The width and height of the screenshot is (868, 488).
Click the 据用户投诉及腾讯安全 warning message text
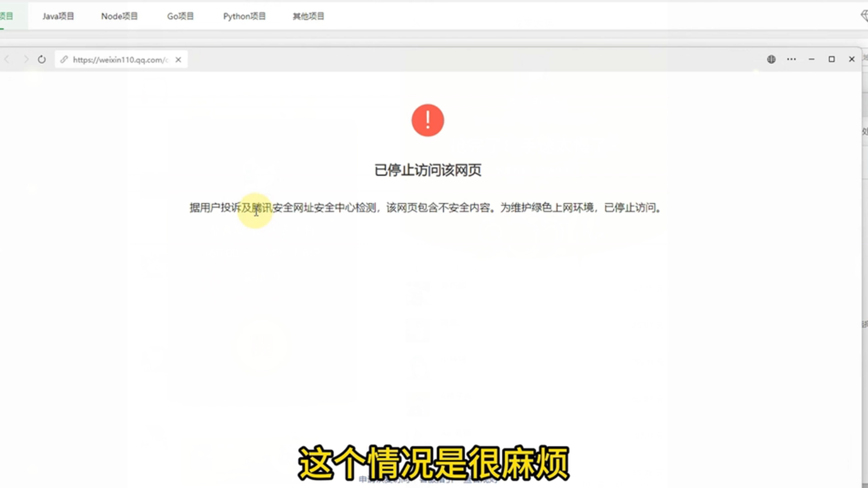click(425, 207)
